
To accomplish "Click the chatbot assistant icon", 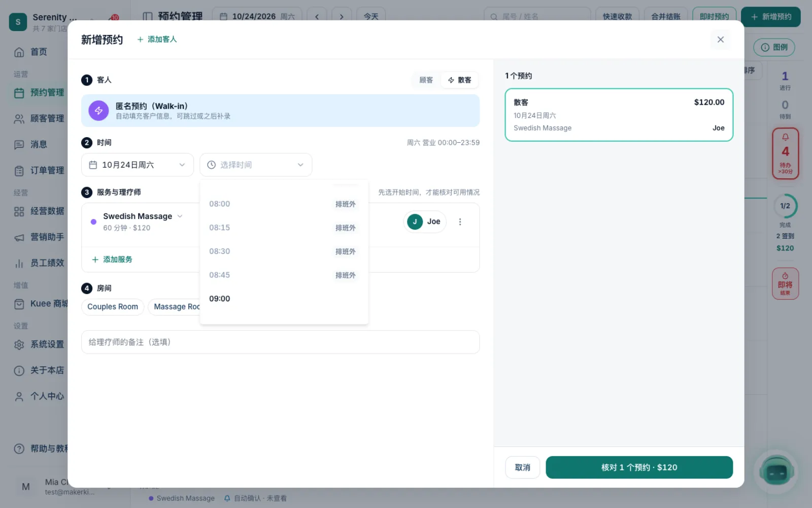I will [776, 472].
